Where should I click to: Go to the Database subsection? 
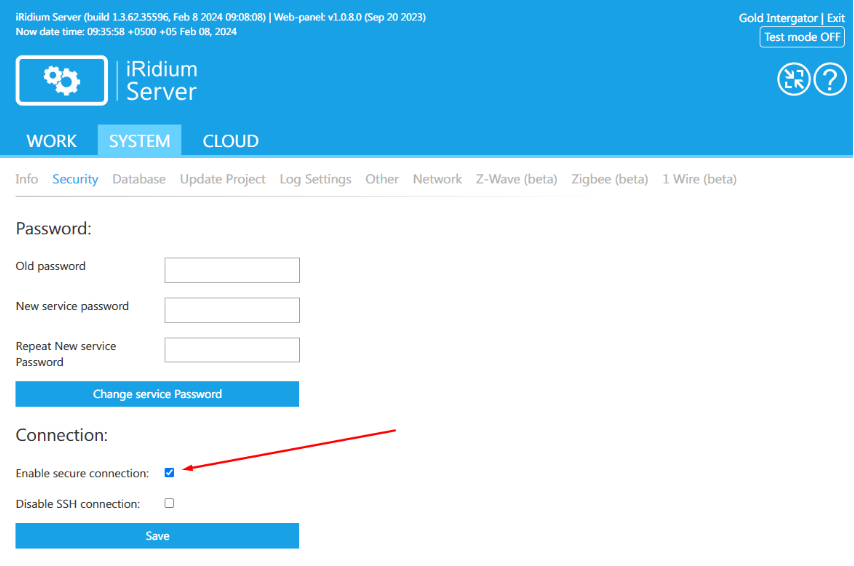(x=139, y=179)
